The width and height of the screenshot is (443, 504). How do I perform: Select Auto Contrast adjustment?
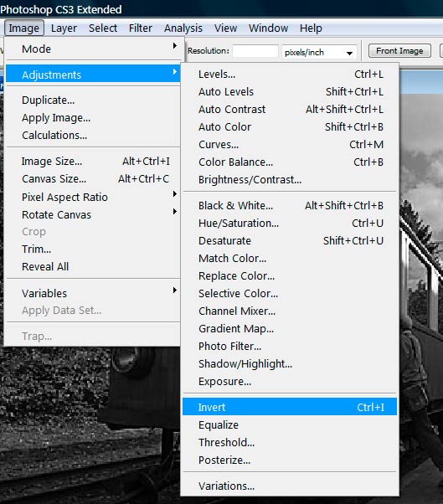pyautogui.click(x=290, y=110)
